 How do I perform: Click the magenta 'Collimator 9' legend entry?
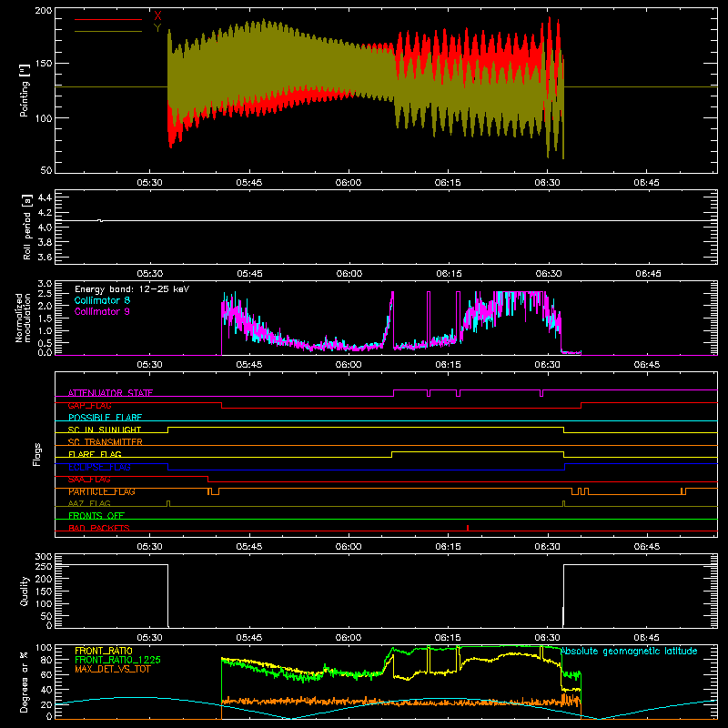(102, 311)
